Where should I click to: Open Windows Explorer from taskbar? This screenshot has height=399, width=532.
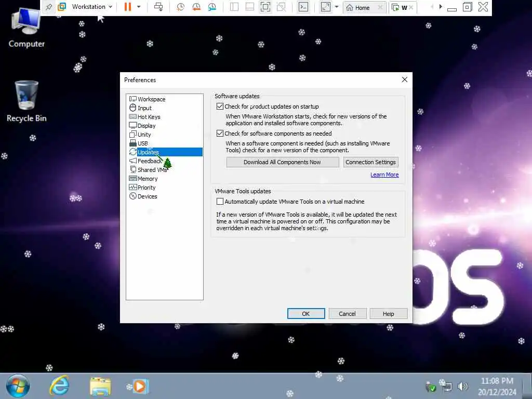[100, 386]
